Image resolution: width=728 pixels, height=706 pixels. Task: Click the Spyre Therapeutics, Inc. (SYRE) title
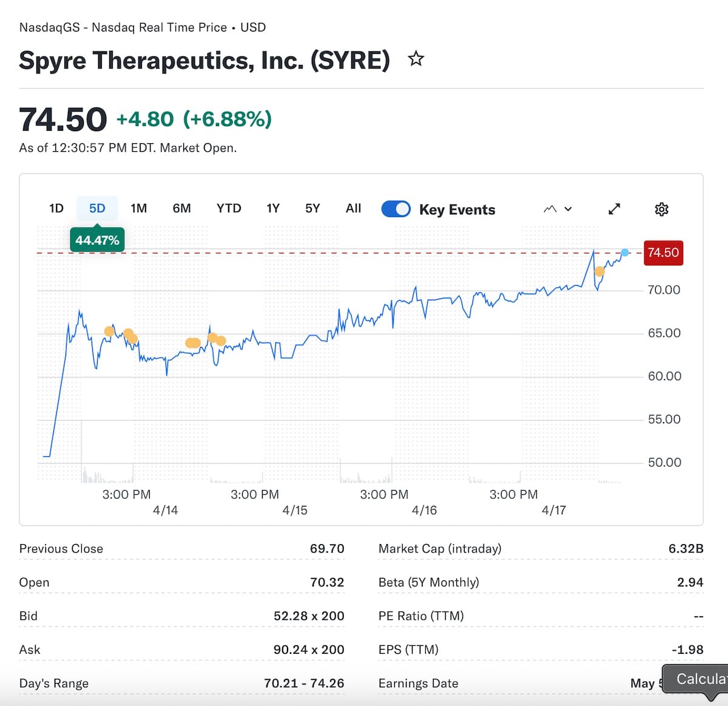point(204,60)
